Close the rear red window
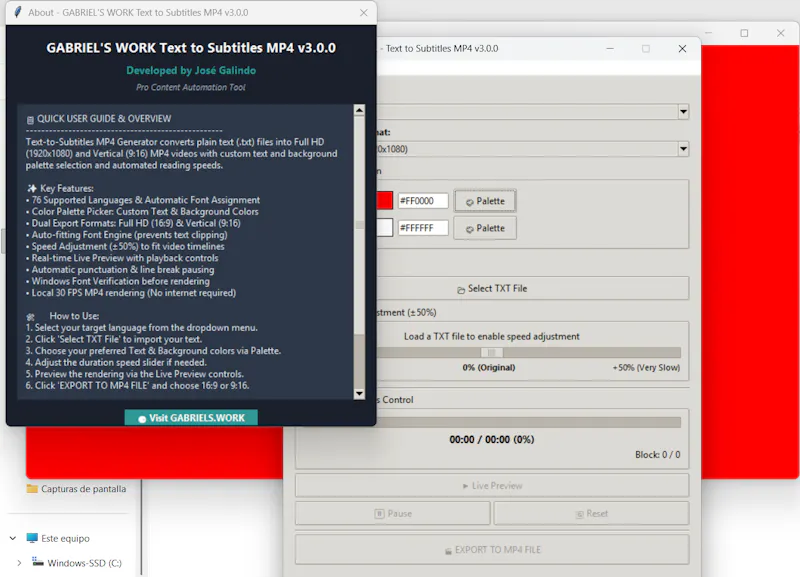Screen dimensions: 800x577 (781, 33)
